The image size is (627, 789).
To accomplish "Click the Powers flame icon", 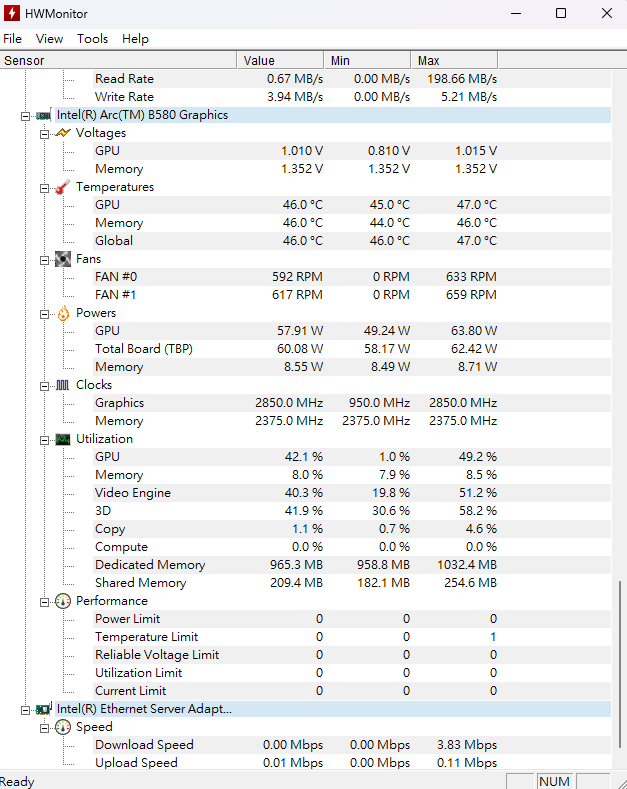I will (x=63, y=313).
